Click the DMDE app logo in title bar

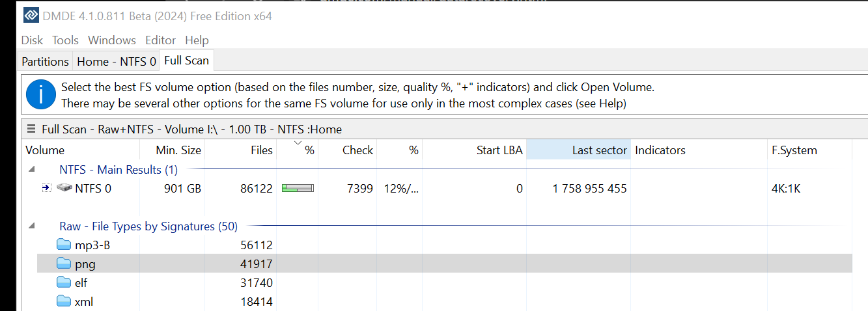click(31, 16)
